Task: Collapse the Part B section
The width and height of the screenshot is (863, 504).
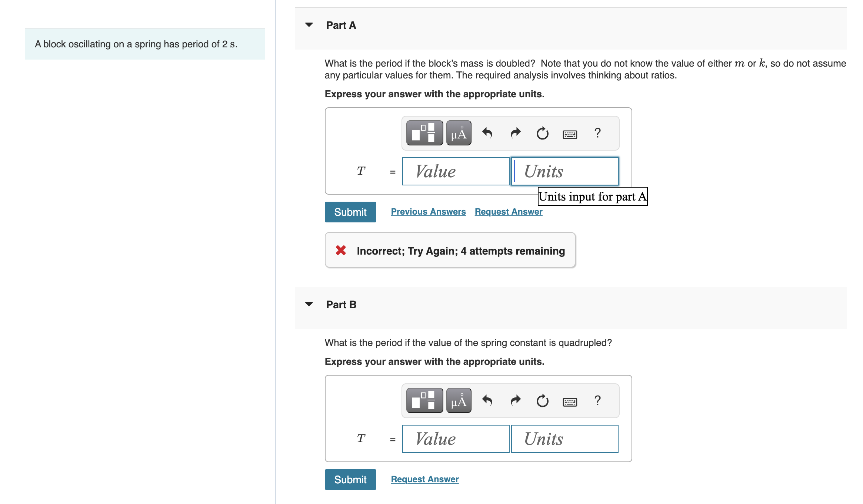Action: 309,304
